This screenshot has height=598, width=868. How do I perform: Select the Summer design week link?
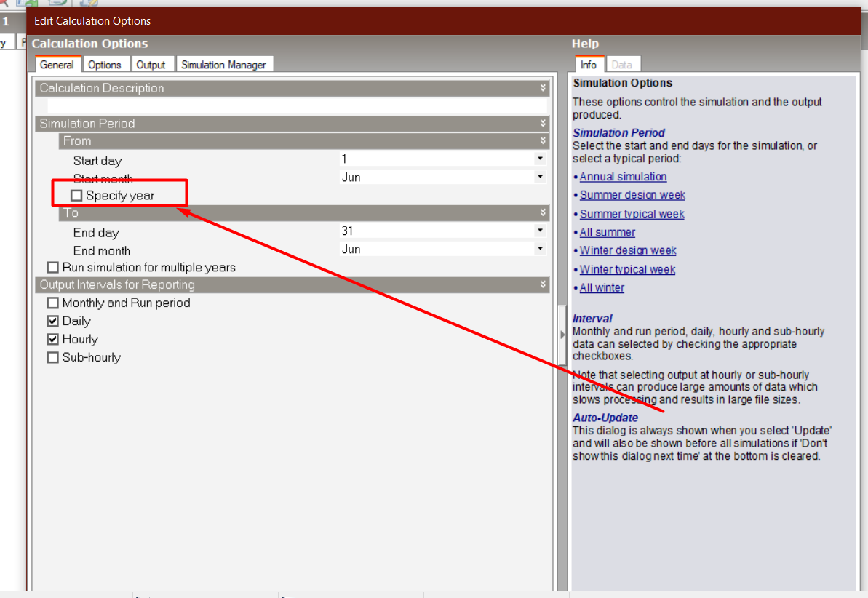[632, 195]
